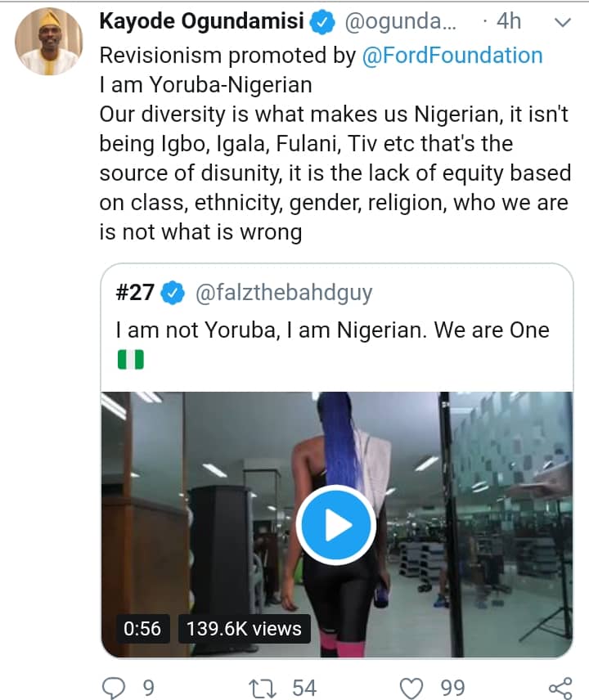
Task: Open Kayode Ogundamisi's profile picture
Action: 49,41
